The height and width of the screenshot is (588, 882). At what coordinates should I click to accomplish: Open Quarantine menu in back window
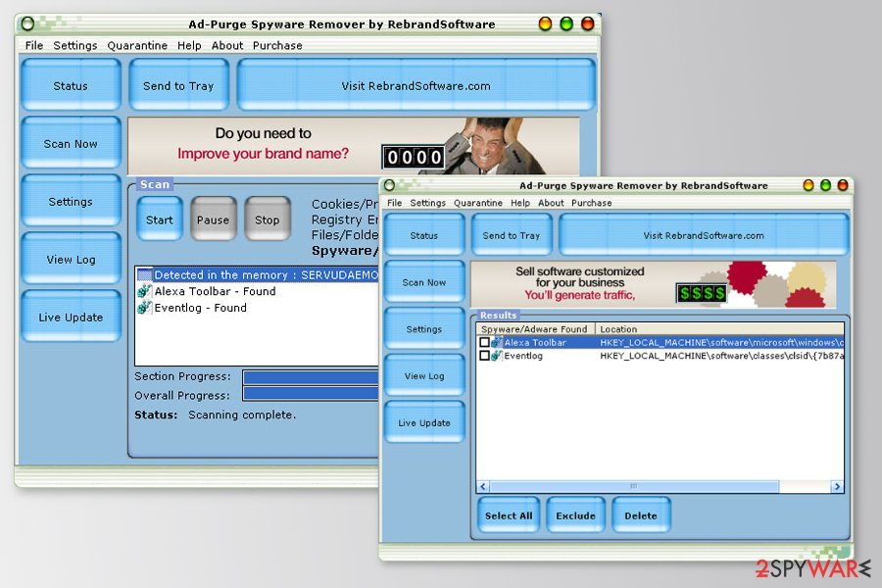click(137, 46)
